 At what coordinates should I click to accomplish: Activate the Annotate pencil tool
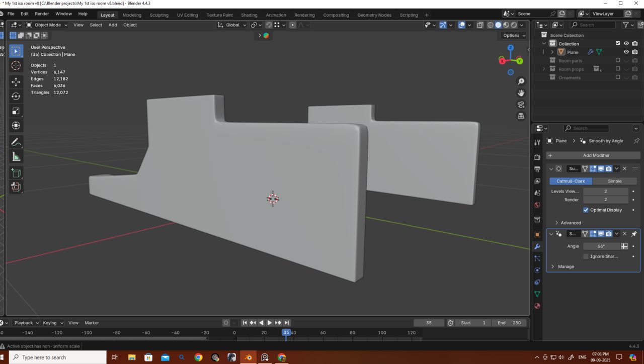(x=16, y=142)
